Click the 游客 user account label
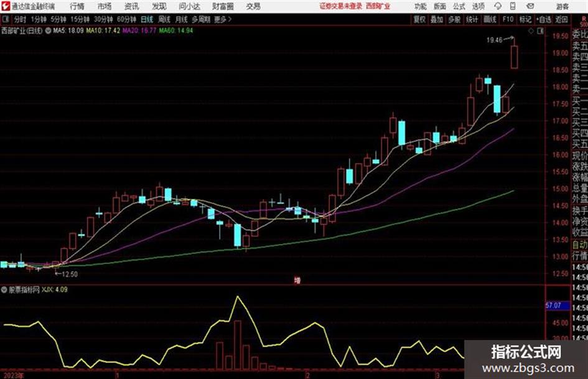Image resolution: width=588 pixels, height=379 pixels. pos(562,6)
